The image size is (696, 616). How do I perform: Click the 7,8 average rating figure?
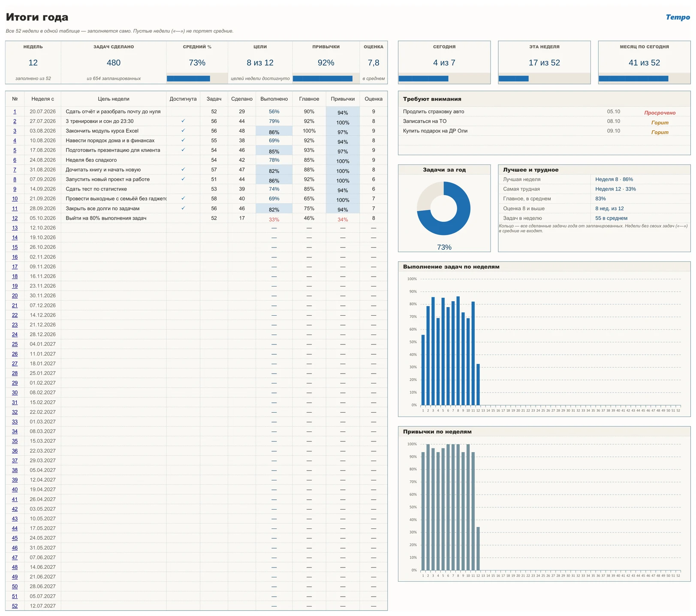(374, 63)
